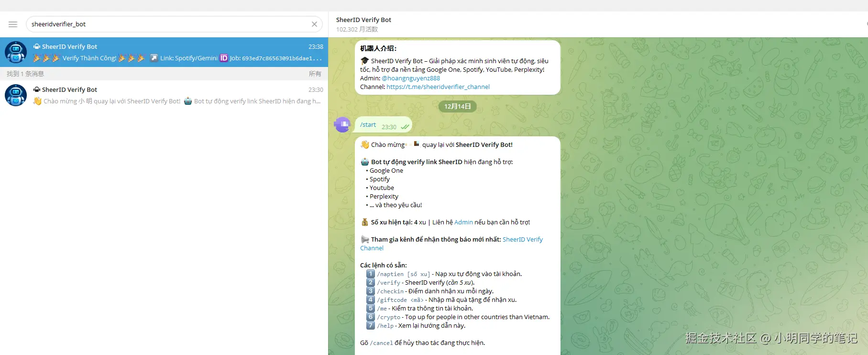
Task: Open the t.me/sheeridverifier_channel link
Action: (x=438, y=87)
